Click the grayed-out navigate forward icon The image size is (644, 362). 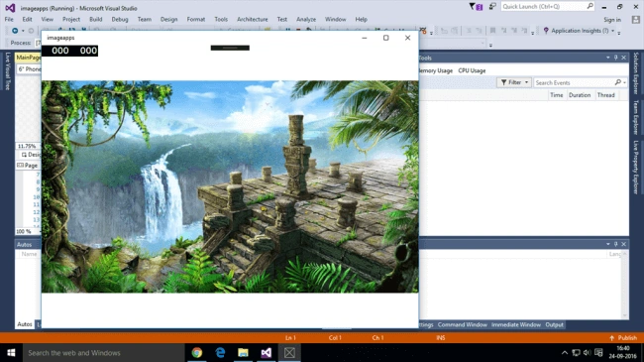(31, 31)
